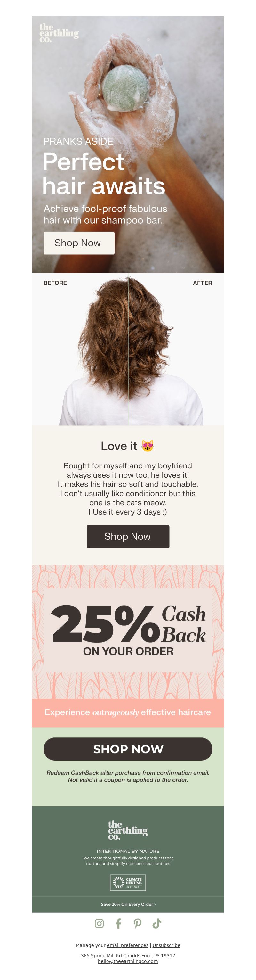Click the white Shop Now button on hero
This screenshot has width=256, height=980.
tap(79, 243)
